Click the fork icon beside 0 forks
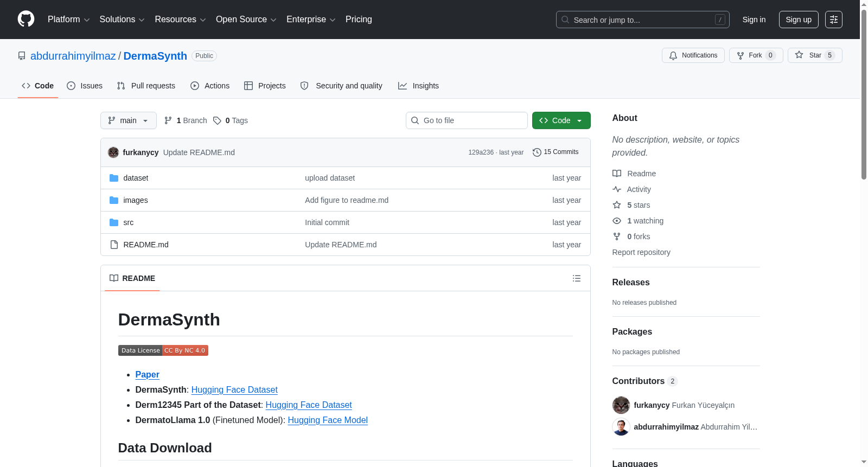The width and height of the screenshot is (868, 467). [617, 236]
